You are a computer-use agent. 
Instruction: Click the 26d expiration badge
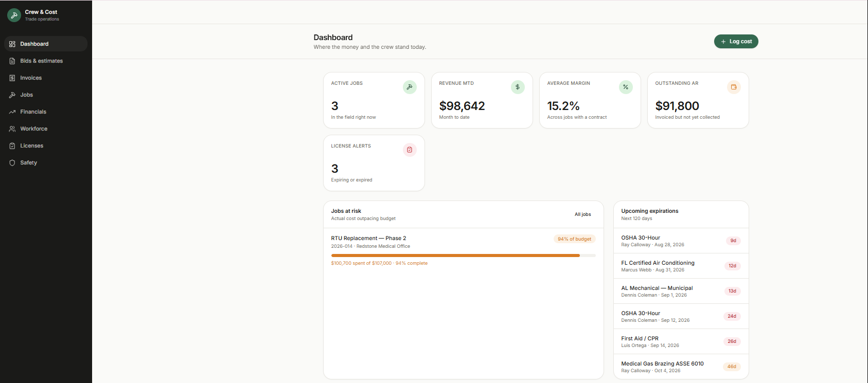coord(732,341)
